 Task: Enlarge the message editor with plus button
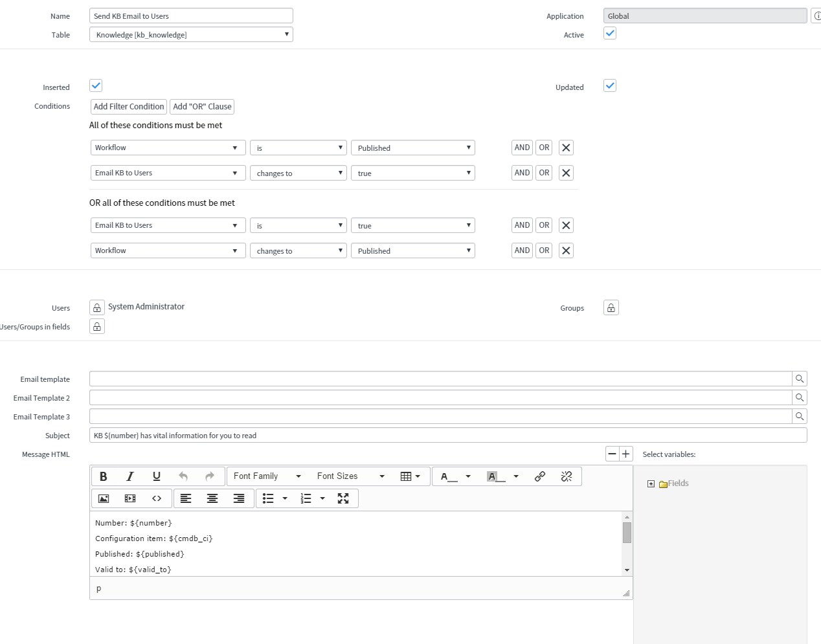625,454
